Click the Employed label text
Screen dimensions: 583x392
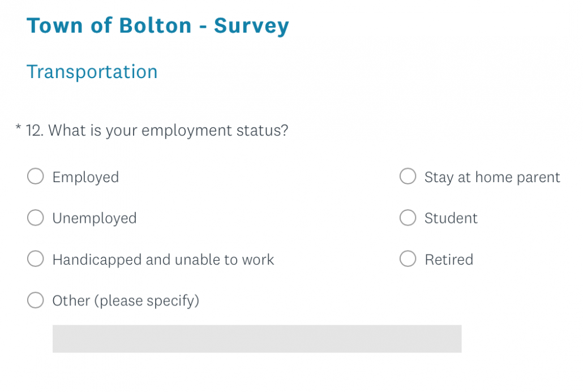85,177
